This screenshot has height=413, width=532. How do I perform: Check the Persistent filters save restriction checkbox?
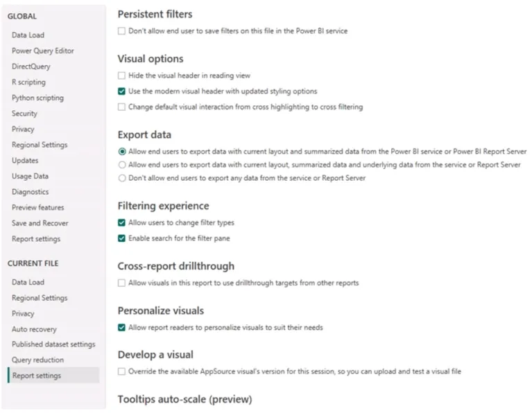click(x=121, y=31)
